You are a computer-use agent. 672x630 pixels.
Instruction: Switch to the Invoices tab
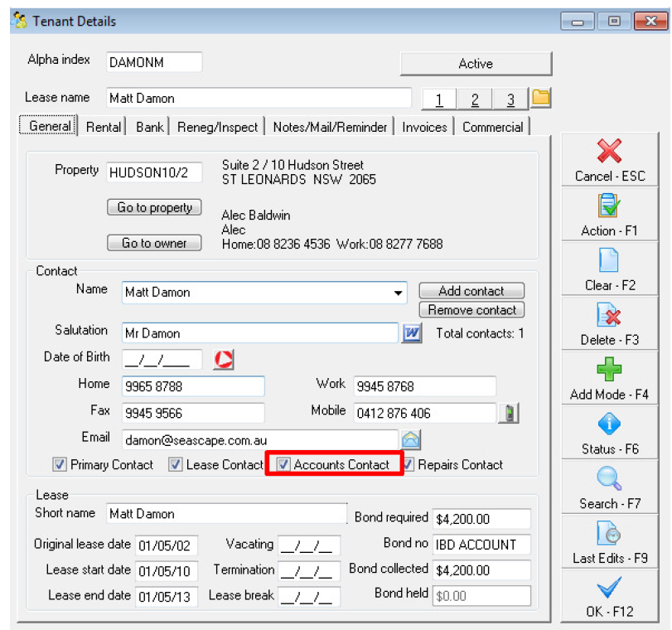point(424,127)
